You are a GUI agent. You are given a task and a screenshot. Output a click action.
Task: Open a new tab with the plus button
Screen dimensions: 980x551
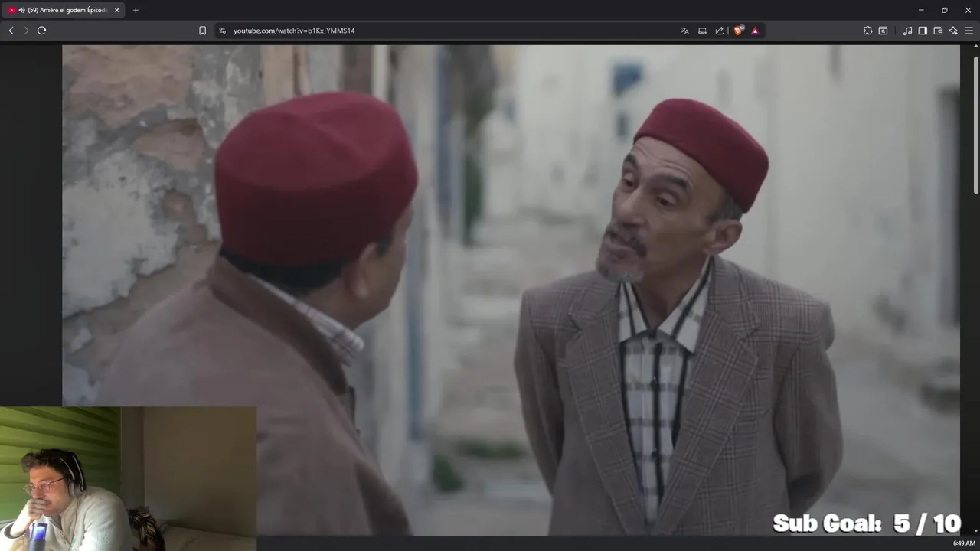point(136,10)
